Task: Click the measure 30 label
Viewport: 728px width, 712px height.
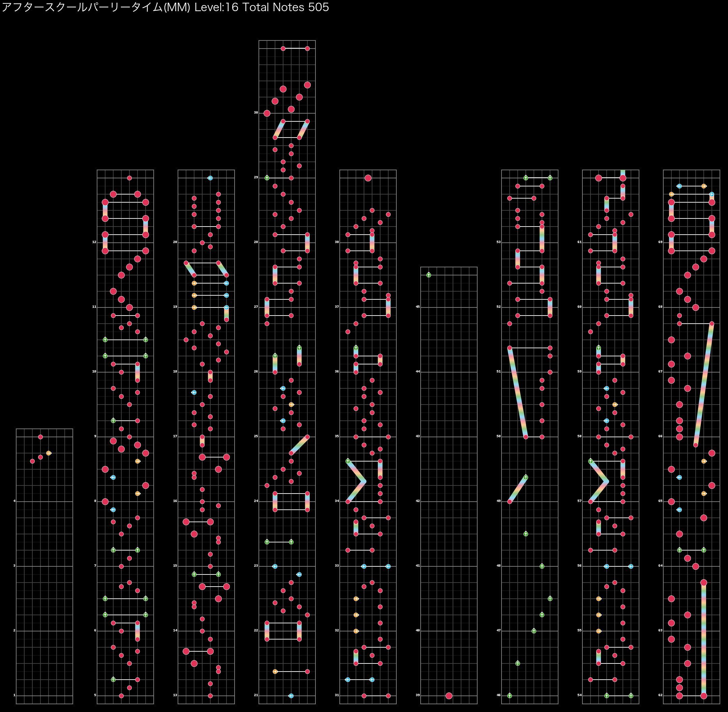Action: (256, 112)
